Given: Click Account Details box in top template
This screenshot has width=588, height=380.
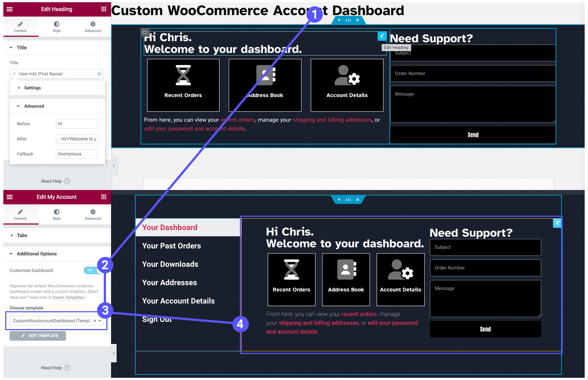Looking at the screenshot, I should [x=347, y=85].
